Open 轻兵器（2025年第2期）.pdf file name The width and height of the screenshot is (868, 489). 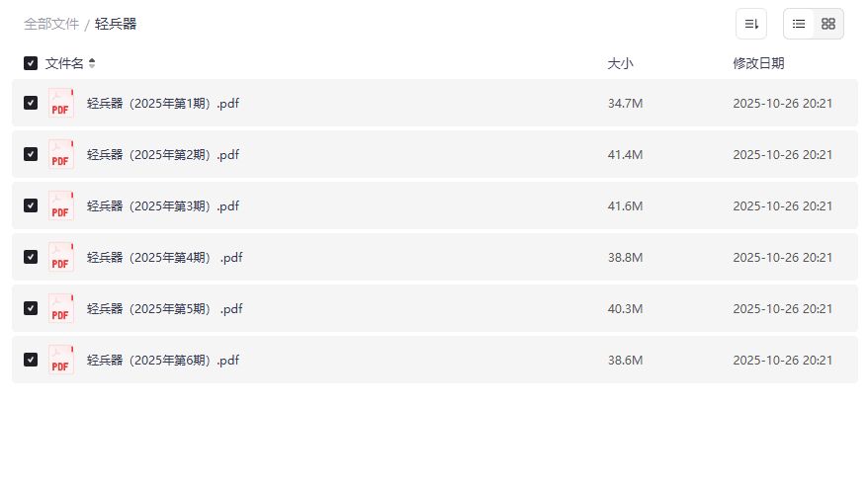tap(163, 154)
